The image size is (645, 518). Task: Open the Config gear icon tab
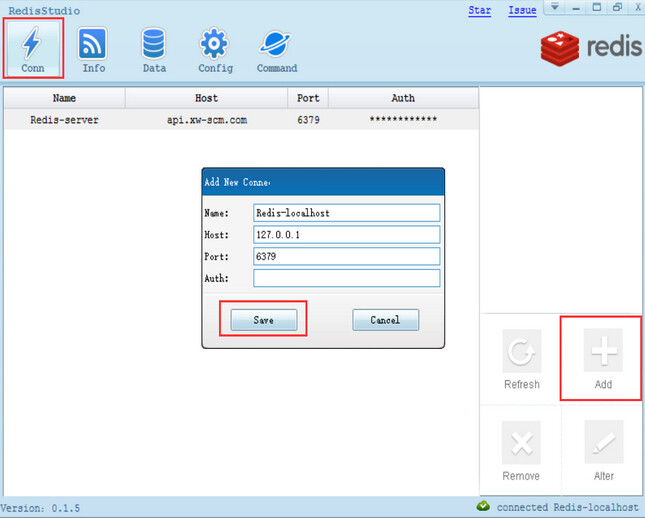coord(215,49)
